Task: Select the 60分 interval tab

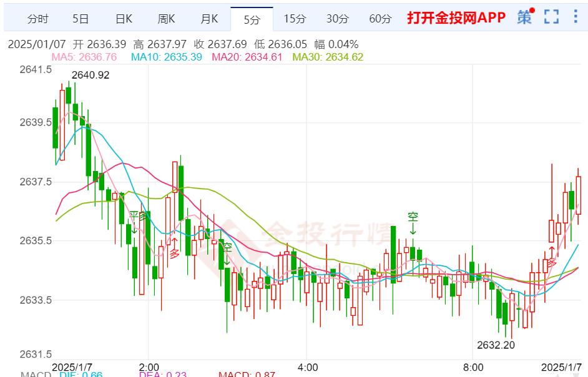Action: [380, 19]
